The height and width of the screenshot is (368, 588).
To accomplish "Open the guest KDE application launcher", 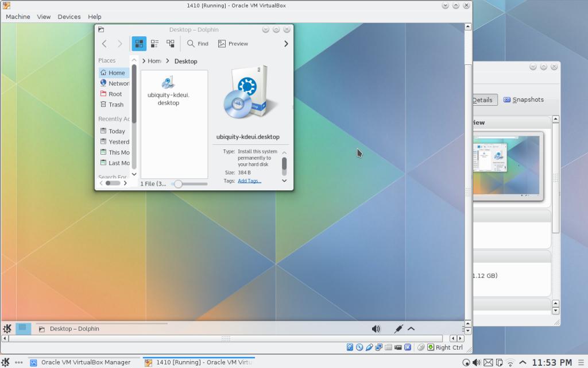I will (7, 329).
